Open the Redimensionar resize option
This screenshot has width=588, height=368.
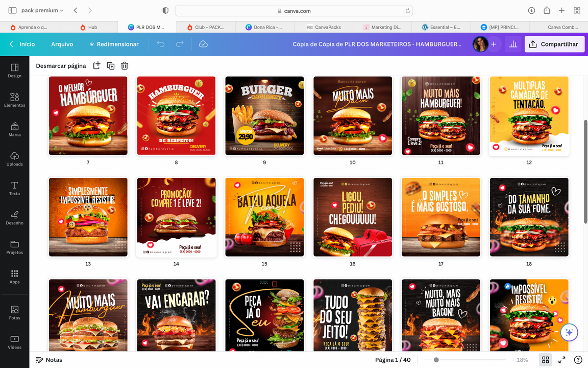[x=114, y=44]
